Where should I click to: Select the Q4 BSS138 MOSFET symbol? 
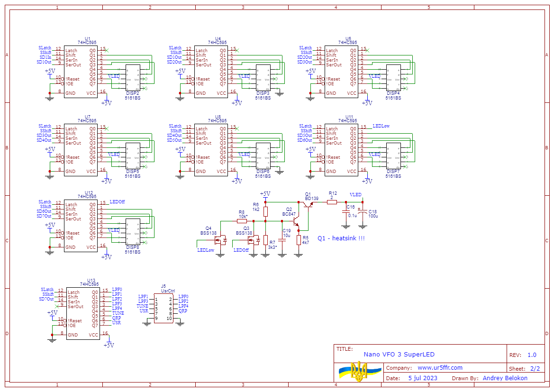pyautogui.click(x=221, y=240)
